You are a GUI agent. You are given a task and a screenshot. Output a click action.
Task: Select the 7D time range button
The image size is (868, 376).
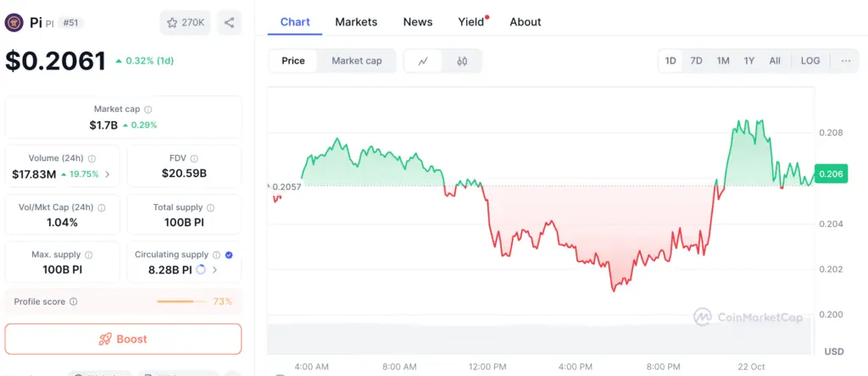(x=696, y=61)
